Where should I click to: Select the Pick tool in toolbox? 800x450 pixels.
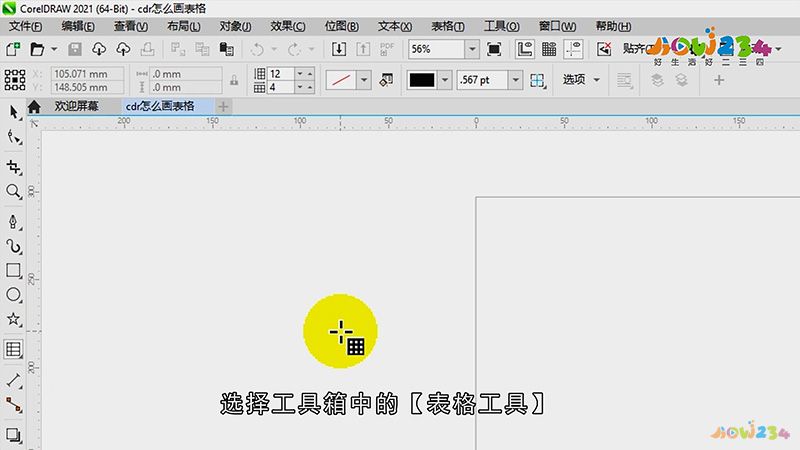tap(13, 112)
